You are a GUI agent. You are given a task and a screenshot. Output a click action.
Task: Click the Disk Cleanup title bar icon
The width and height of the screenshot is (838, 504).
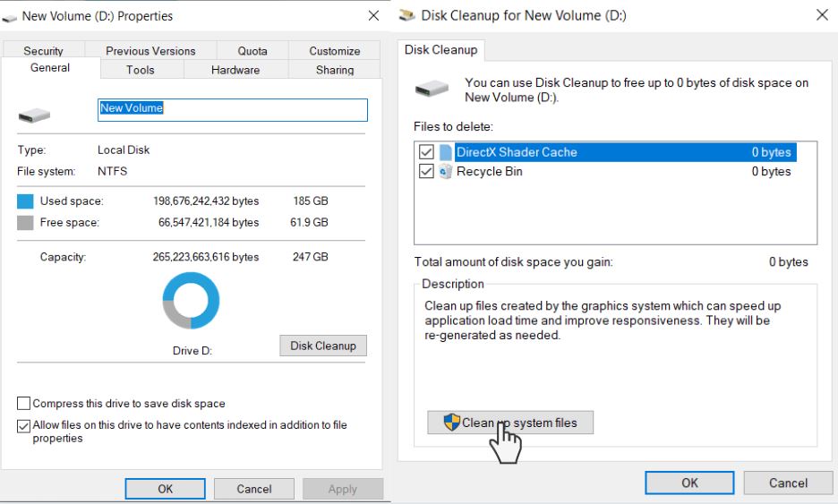(407, 16)
